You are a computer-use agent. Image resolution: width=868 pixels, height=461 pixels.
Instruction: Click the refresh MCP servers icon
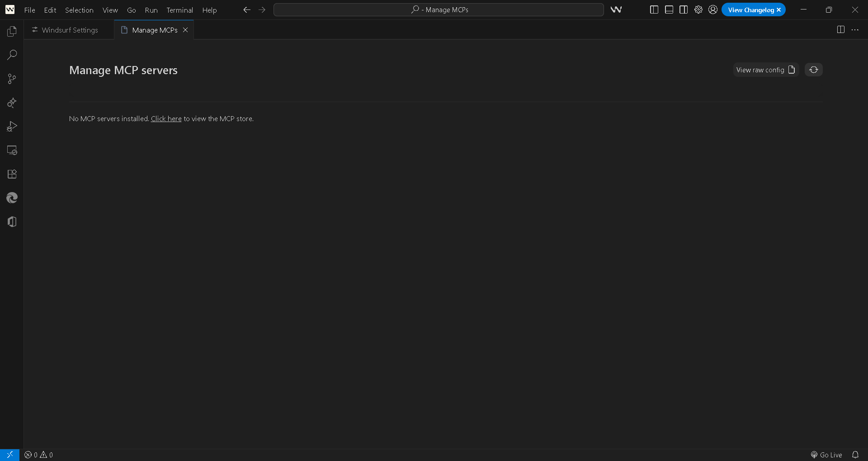coord(813,70)
